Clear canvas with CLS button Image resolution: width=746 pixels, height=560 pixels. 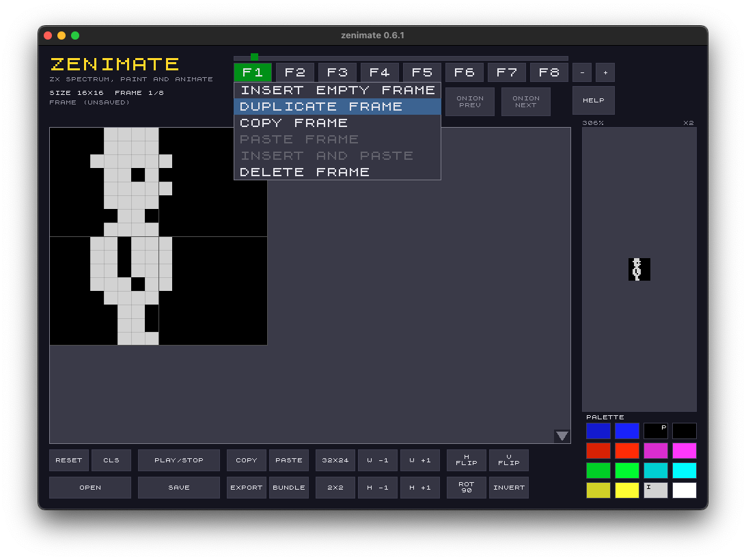111,460
